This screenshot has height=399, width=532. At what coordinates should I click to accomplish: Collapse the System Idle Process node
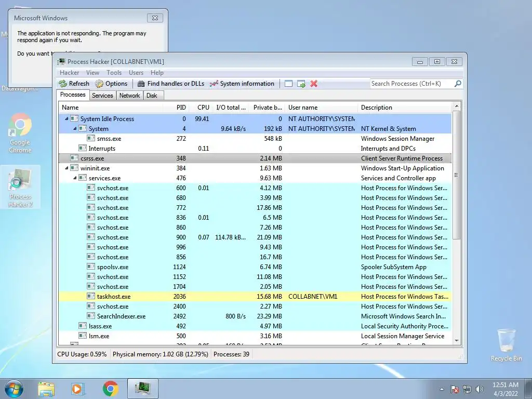67,119
